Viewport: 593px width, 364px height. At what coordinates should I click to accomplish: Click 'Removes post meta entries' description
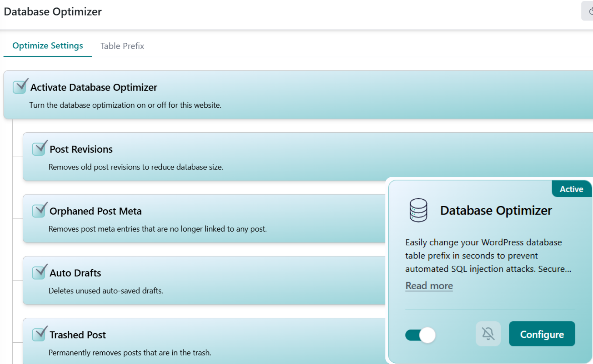click(158, 229)
